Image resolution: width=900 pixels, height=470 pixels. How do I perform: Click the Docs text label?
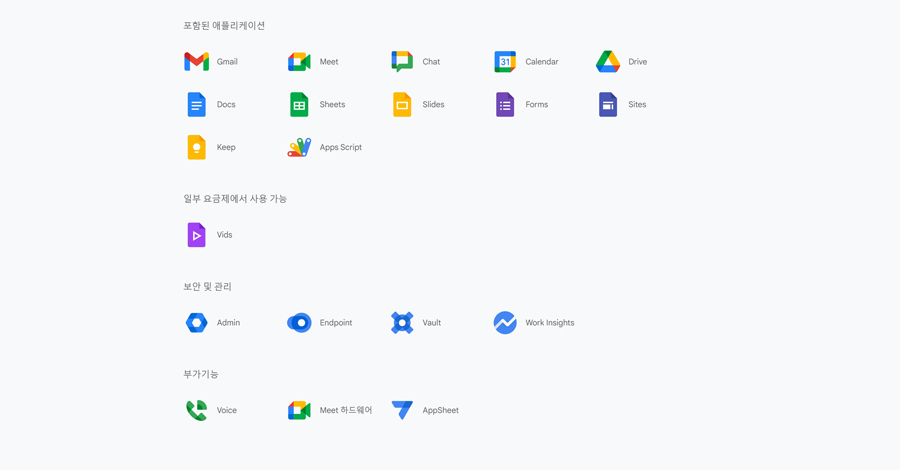tap(226, 104)
